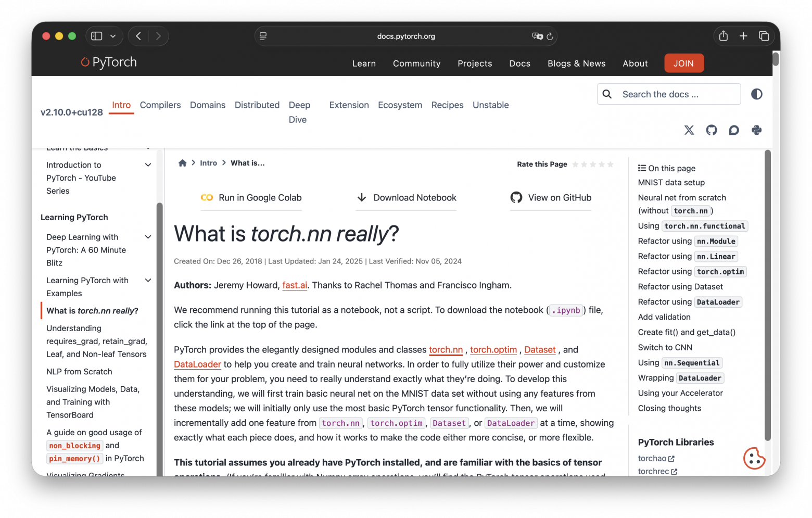Reload the page in Safari

[x=550, y=36]
